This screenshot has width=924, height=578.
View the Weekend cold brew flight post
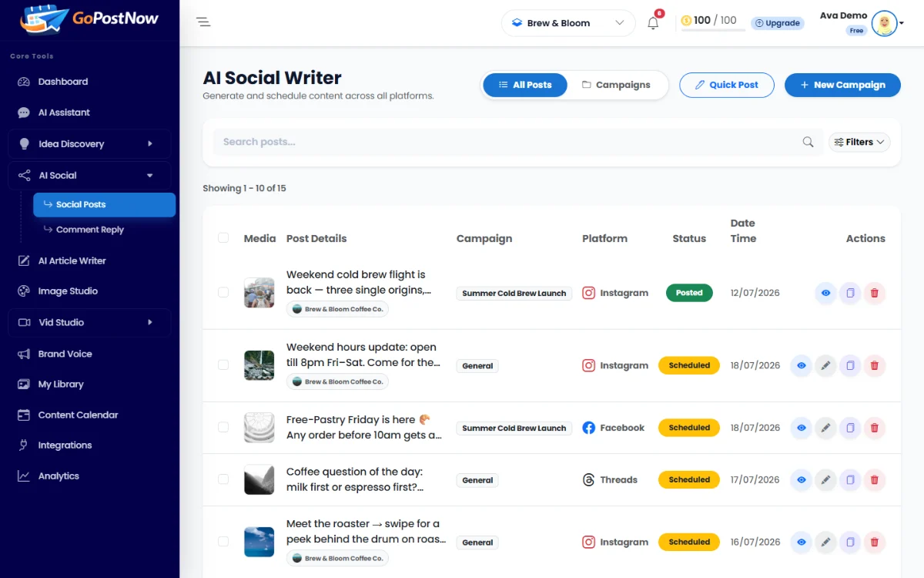coord(825,293)
